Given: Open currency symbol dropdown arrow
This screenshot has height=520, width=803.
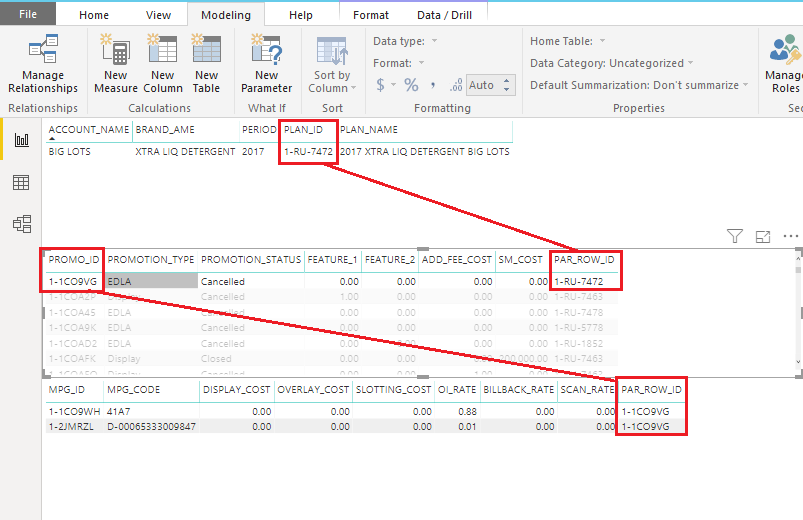Looking at the screenshot, I should pyautogui.click(x=393, y=85).
